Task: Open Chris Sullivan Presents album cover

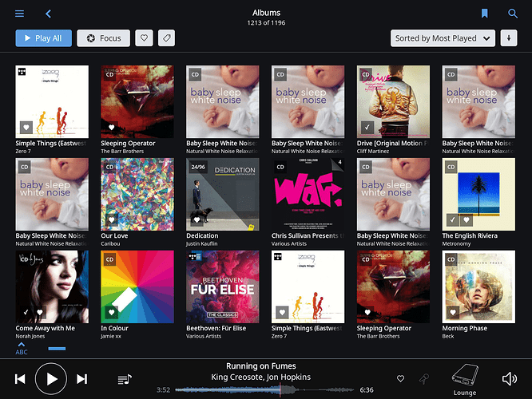Action: click(308, 194)
